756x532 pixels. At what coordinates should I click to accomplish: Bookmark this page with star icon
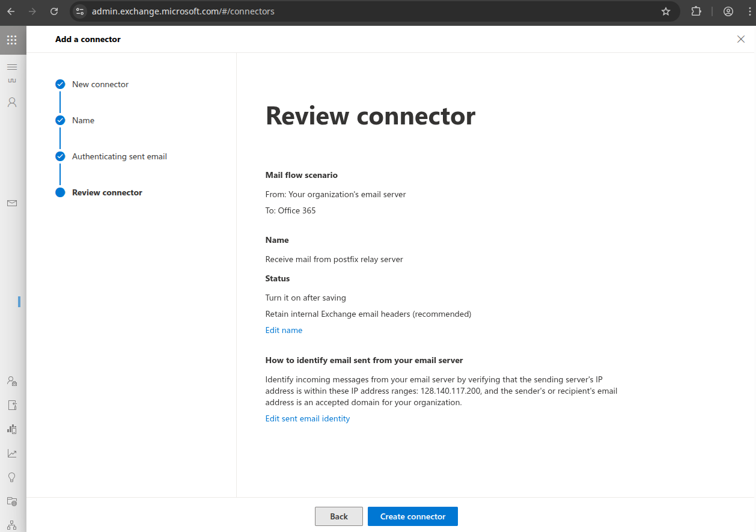(666, 11)
